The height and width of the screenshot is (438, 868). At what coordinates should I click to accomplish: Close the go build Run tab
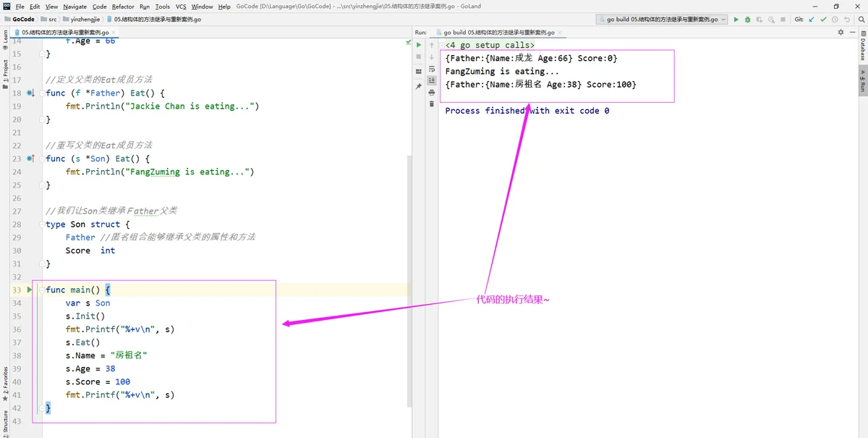559,33
